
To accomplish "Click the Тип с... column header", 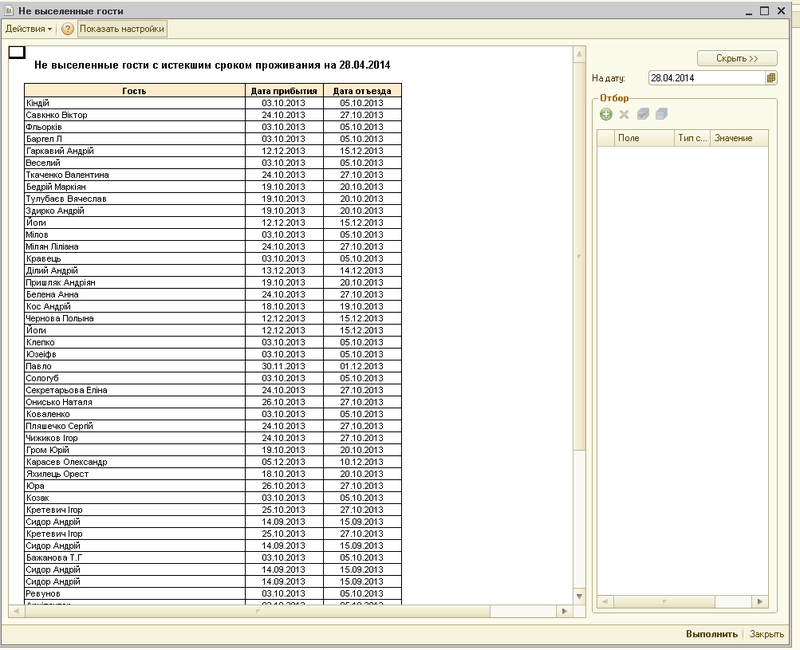I will 692,138.
